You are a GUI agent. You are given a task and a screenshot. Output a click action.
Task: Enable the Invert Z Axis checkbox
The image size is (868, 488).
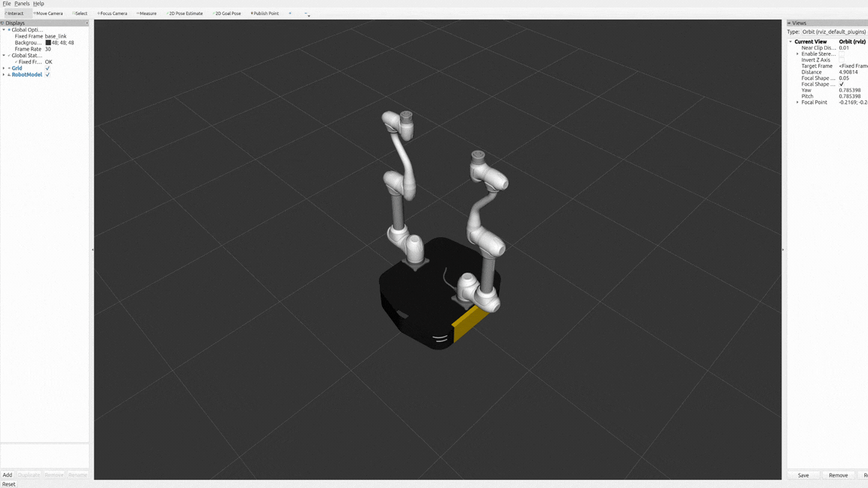[842, 60]
